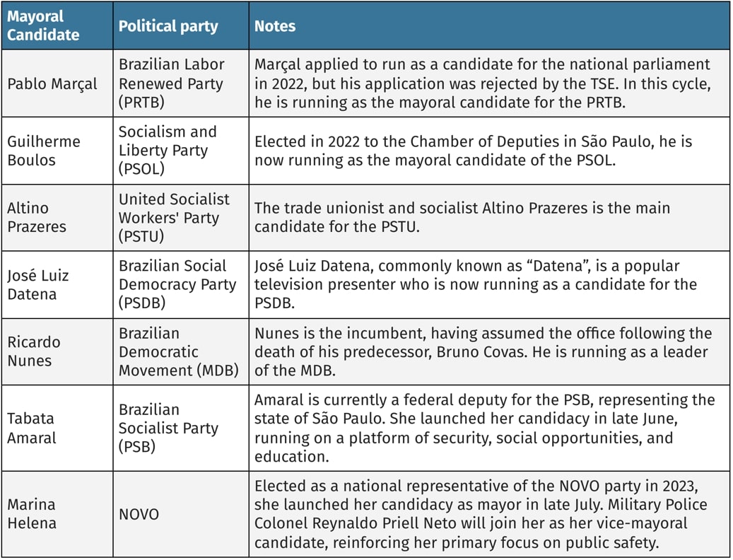Click the Guilherme Boulos name cell
733x560 pixels.
57,151
